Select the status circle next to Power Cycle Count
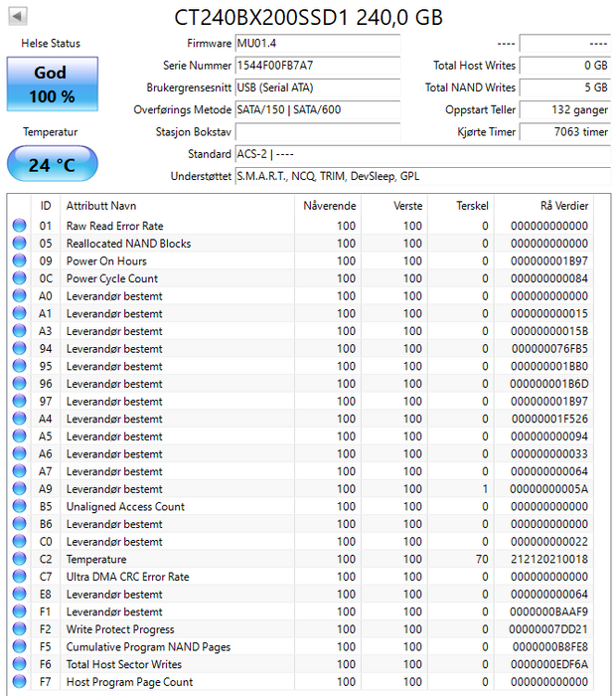 tap(20, 279)
